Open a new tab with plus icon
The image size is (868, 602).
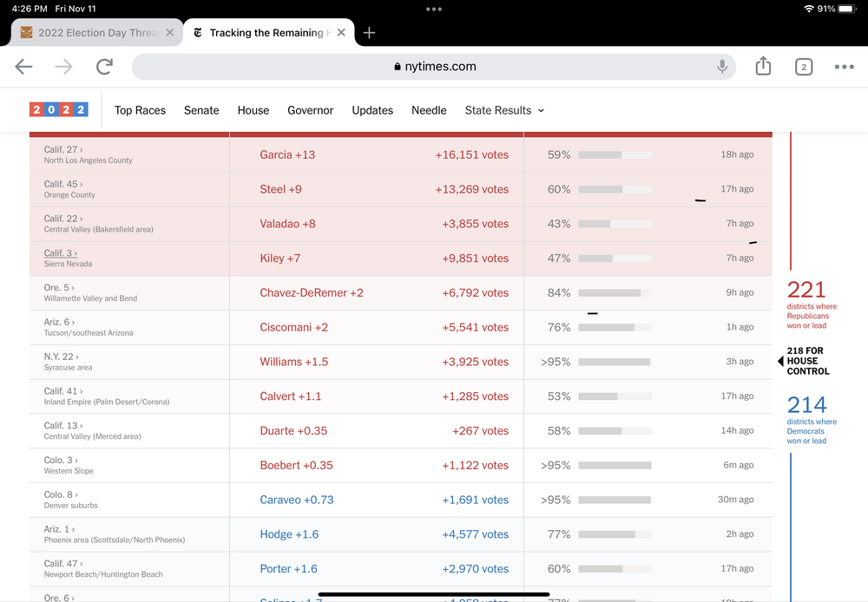[369, 33]
